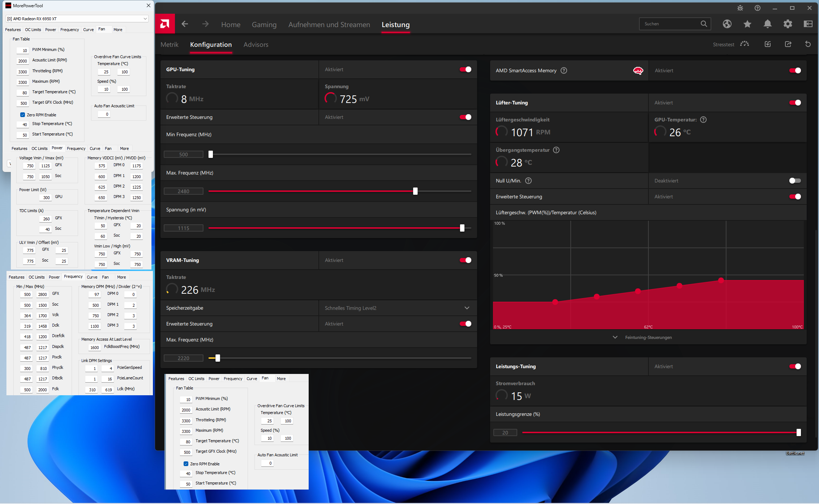Open the bug report icon
Image resolution: width=819 pixels, height=504 pixels.
coord(740,8)
